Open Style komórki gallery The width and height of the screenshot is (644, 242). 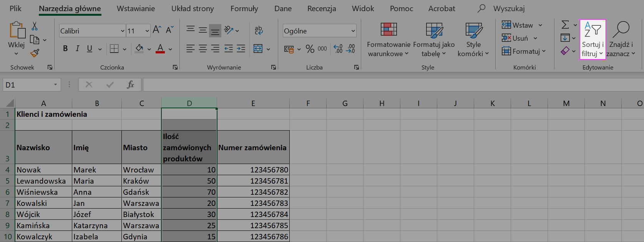[x=473, y=39]
